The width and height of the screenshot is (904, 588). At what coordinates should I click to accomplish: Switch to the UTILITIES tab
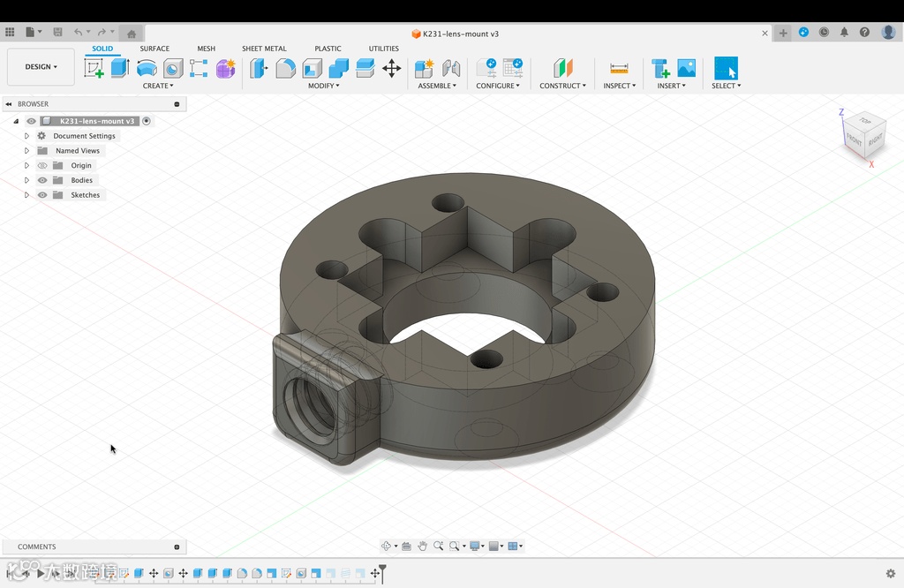[x=383, y=49]
